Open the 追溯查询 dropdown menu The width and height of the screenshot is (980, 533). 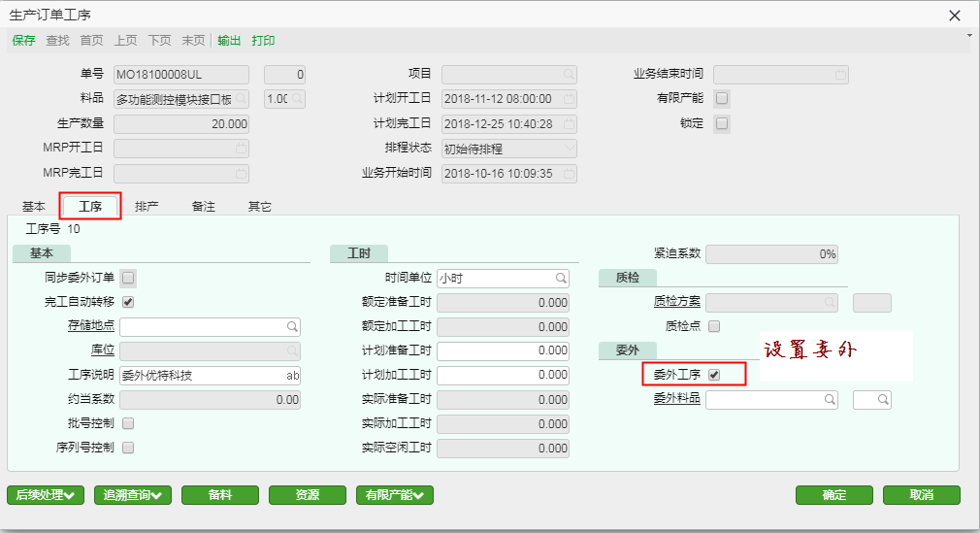133,495
